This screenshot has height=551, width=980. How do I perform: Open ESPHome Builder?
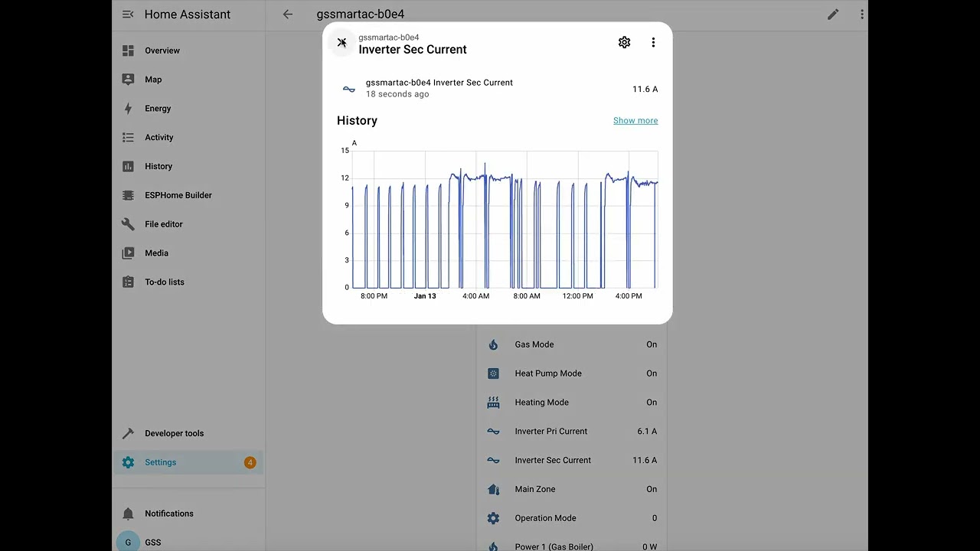[x=188, y=195]
